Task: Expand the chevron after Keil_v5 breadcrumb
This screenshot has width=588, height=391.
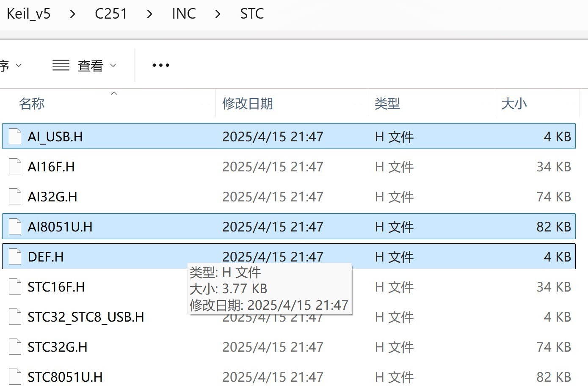Action: point(72,14)
